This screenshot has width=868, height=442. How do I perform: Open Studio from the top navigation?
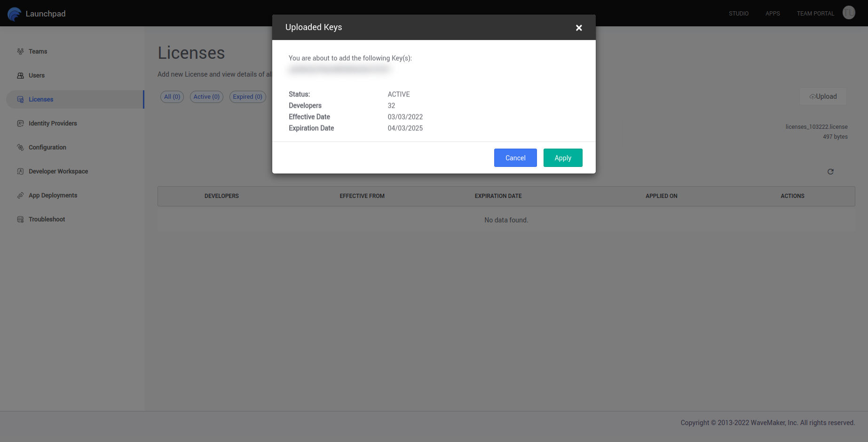click(738, 14)
